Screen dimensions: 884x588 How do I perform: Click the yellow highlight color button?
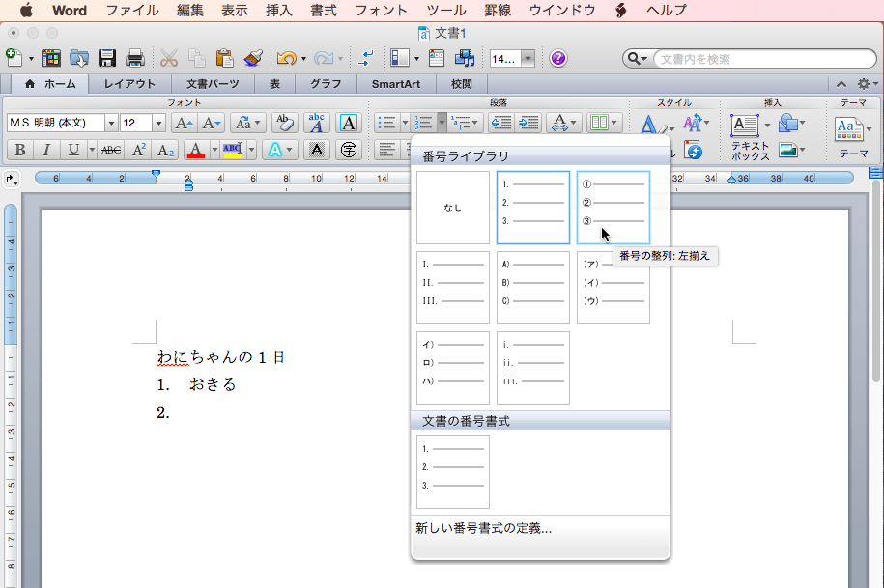(x=233, y=150)
